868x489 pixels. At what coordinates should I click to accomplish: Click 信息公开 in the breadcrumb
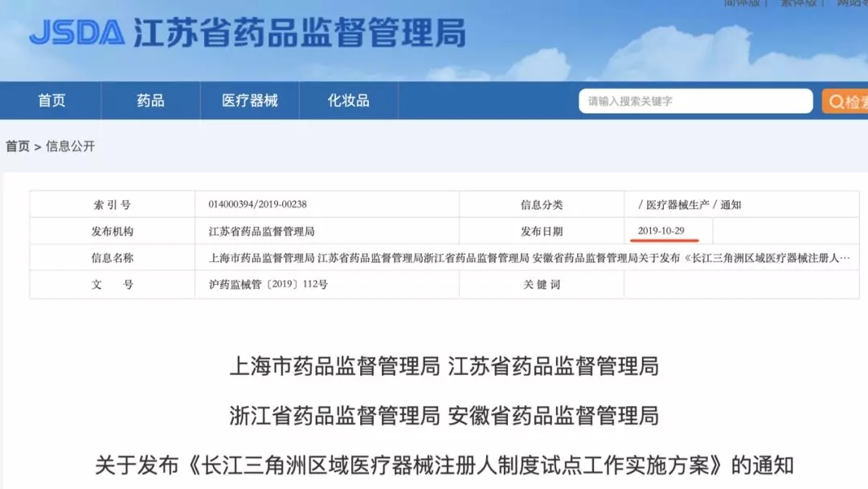[71, 146]
